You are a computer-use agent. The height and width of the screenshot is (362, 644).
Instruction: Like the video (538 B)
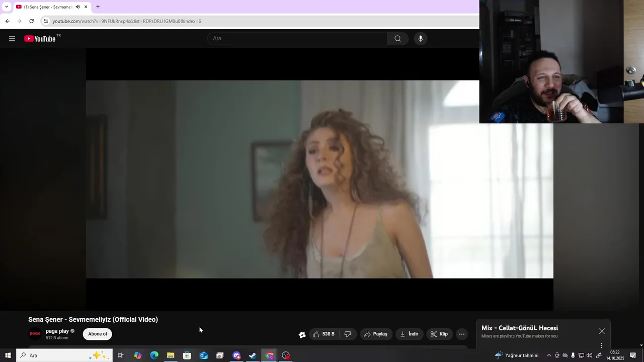[x=324, y=334]
